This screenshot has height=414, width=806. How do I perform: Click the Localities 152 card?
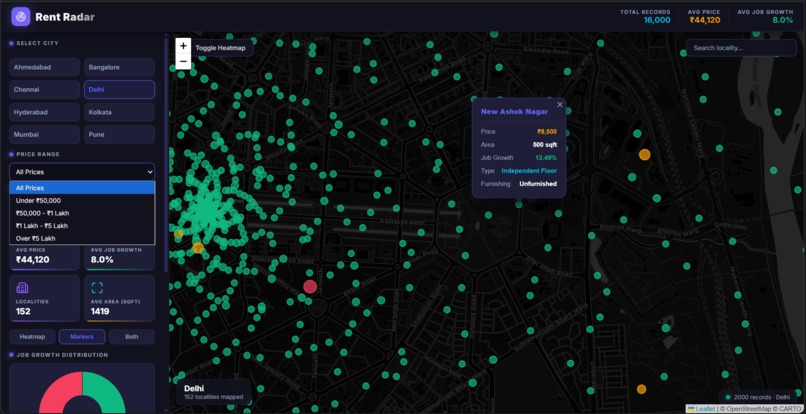45,298
